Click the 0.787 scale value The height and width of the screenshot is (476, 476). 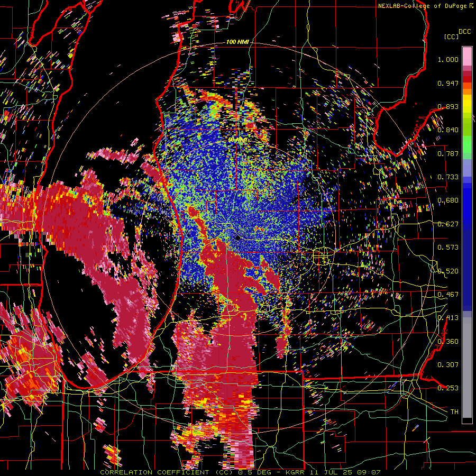pos(448,153)
